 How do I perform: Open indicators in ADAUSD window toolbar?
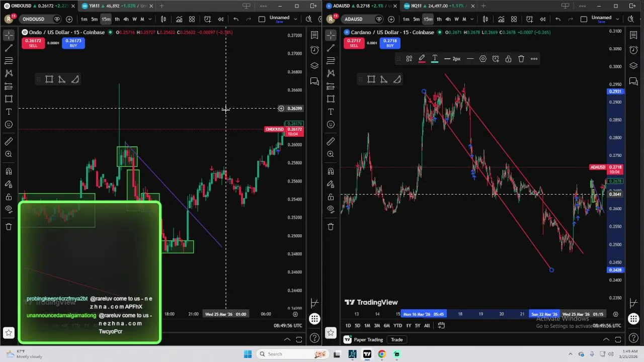click(x=501, y=19)
